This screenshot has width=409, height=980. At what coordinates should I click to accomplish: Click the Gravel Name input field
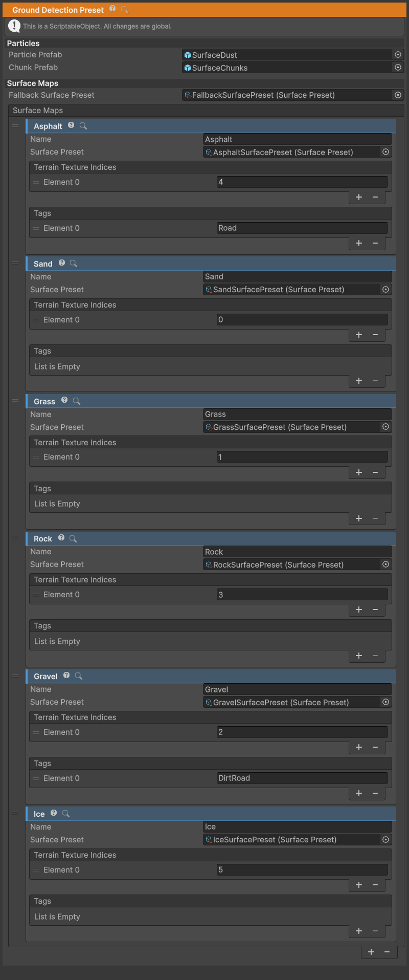tap(298, 689)
